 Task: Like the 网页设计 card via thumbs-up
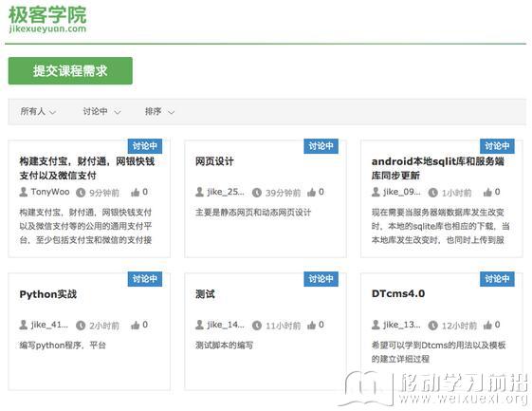click(x=311, y=193)
